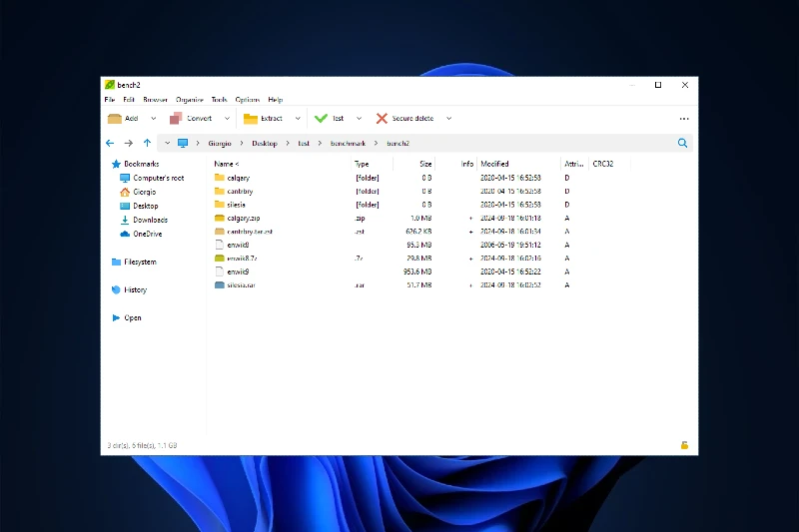Go back with the left arrow

pyautogui.click(x=110, y=143)
